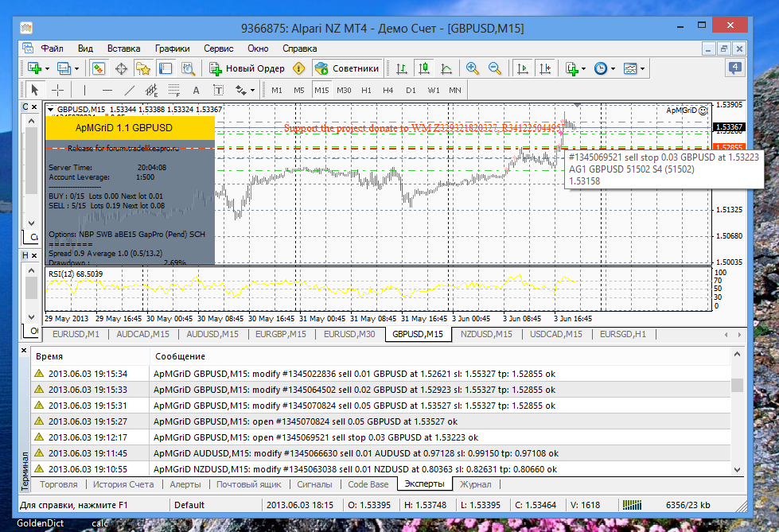Screen dimensions: 779x532
Task: Click the Periods clock icon
Action: (x=601, y=68)
